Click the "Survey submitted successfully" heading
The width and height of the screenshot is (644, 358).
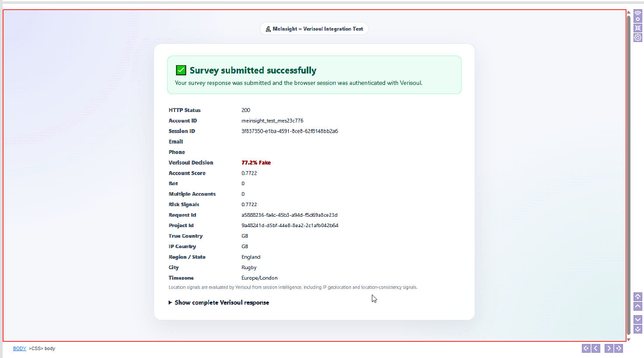pyautogui.click(x=253, y=70)
